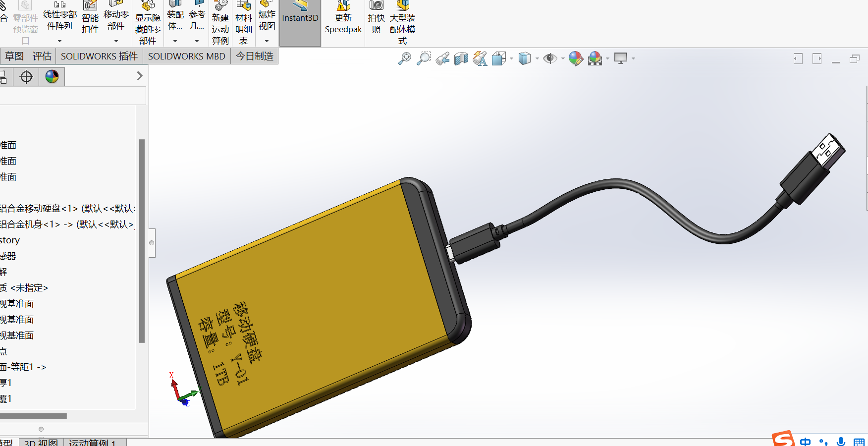The width and height of the screenshot is (868, 446).
Task: Open the 爆炸视图 dropdown arrow
Action: coord(267,41)
